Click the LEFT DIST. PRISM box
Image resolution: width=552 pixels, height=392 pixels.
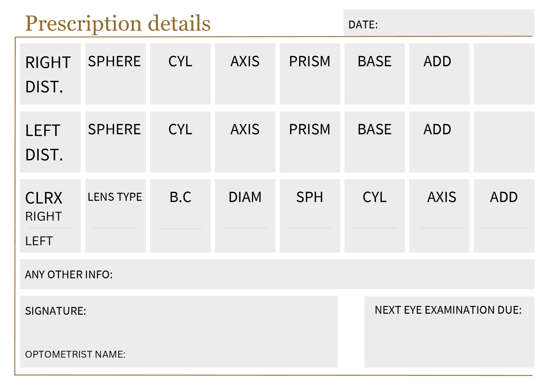click(x=310, y=142)
